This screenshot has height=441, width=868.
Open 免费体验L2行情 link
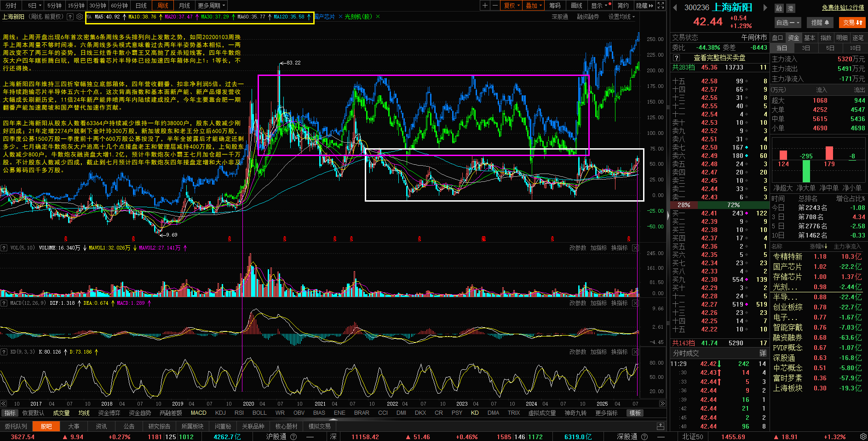[843, 8]
